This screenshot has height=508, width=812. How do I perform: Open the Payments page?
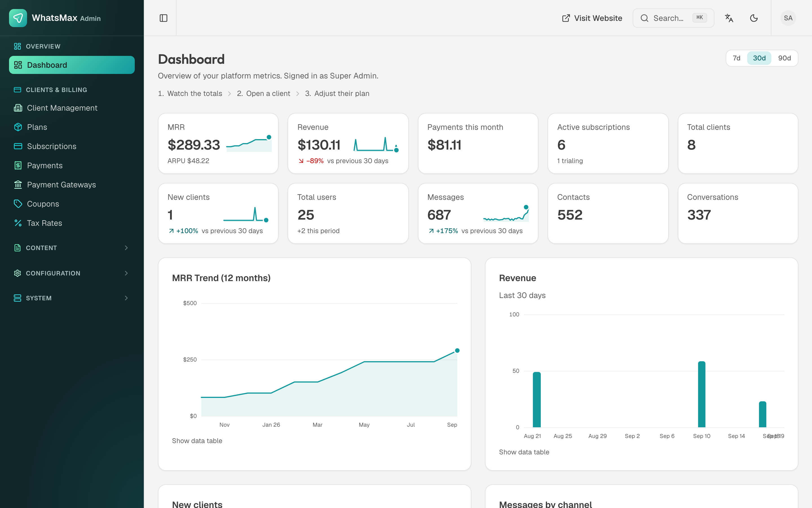coord(72,165)
